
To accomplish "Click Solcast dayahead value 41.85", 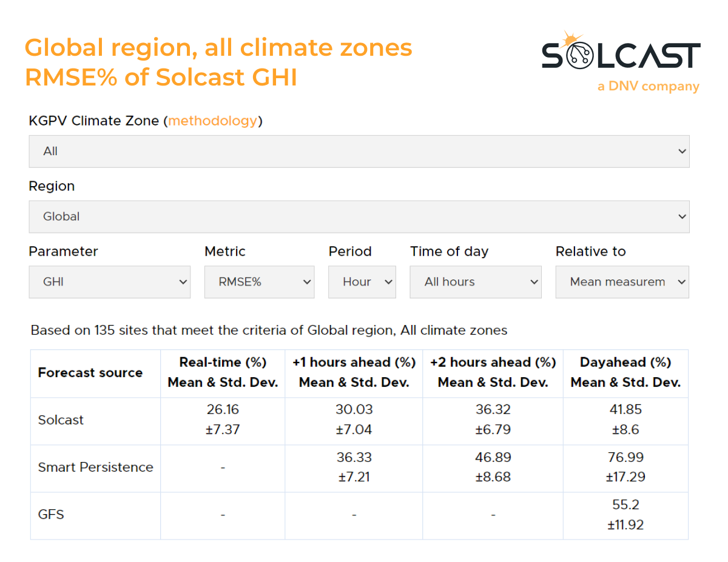I will [625, 410].
